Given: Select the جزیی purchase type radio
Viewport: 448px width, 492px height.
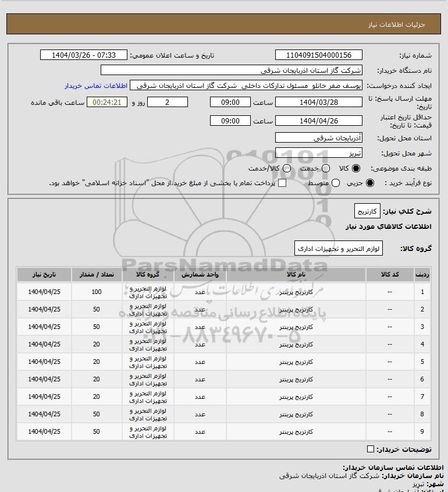Looking at the screenshot, I should click(370, 183).
